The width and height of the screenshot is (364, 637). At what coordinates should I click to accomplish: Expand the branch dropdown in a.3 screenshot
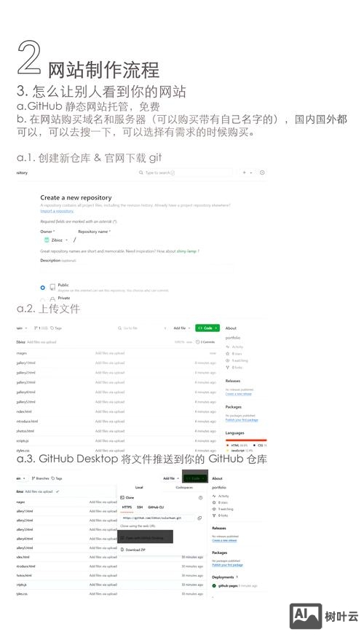[22, 478]
